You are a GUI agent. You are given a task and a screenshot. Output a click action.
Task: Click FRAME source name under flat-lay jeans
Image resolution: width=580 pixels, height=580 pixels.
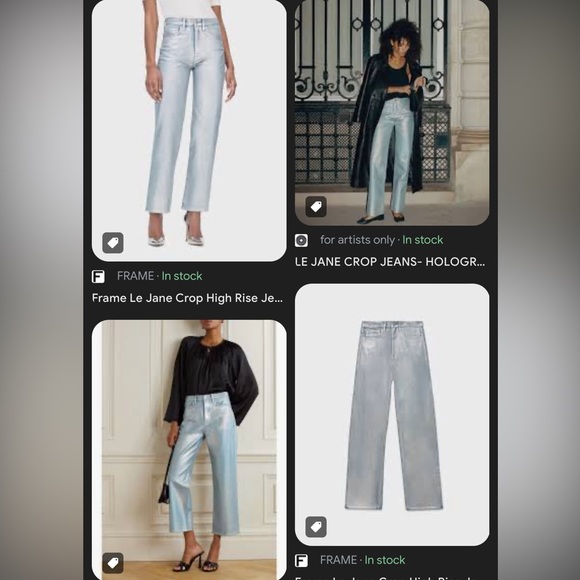coord(338,560)
